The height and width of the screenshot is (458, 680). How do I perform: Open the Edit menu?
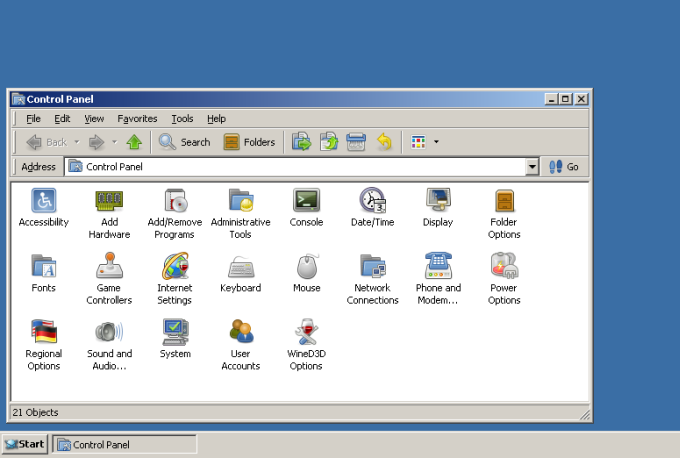coord(62,118)
